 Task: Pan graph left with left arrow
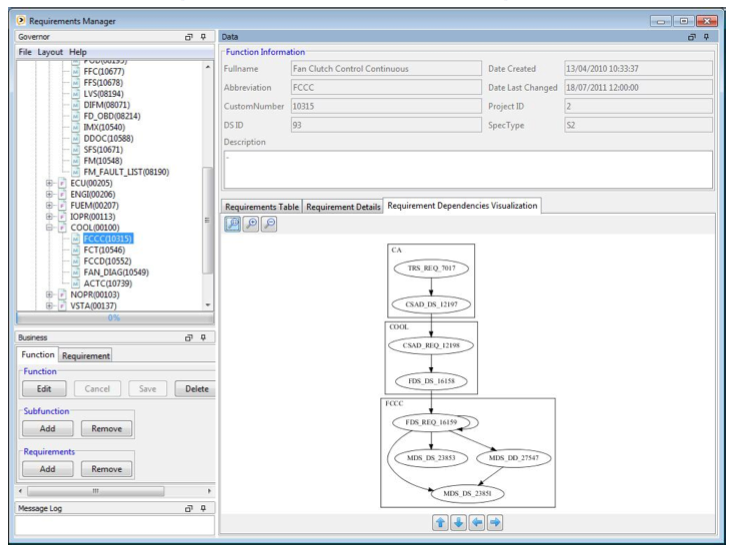coord(477,523)
